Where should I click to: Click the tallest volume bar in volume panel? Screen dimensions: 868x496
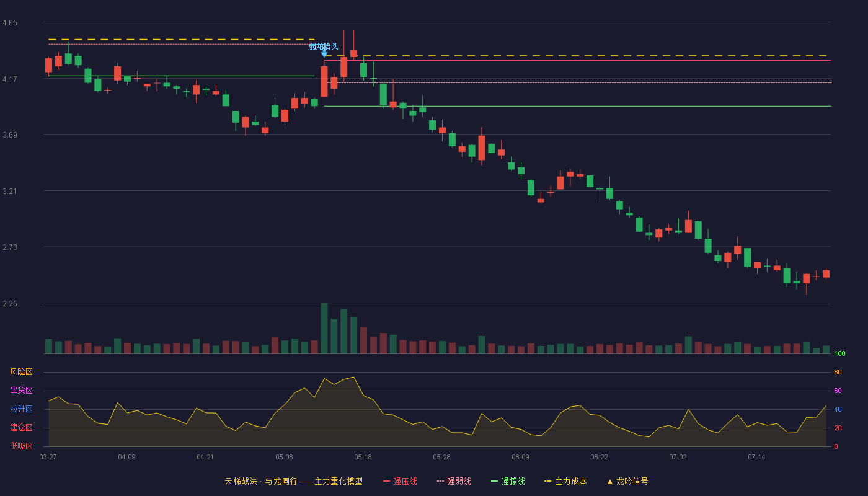coord(324,328)
